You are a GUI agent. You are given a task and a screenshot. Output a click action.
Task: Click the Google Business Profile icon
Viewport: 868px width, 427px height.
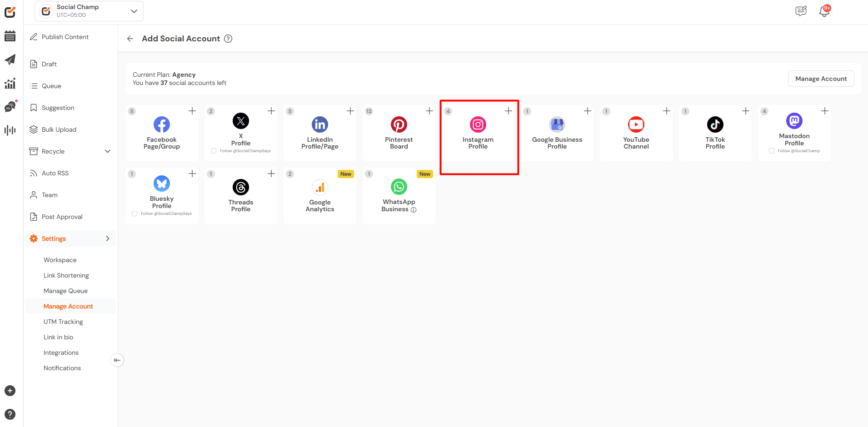557,124
